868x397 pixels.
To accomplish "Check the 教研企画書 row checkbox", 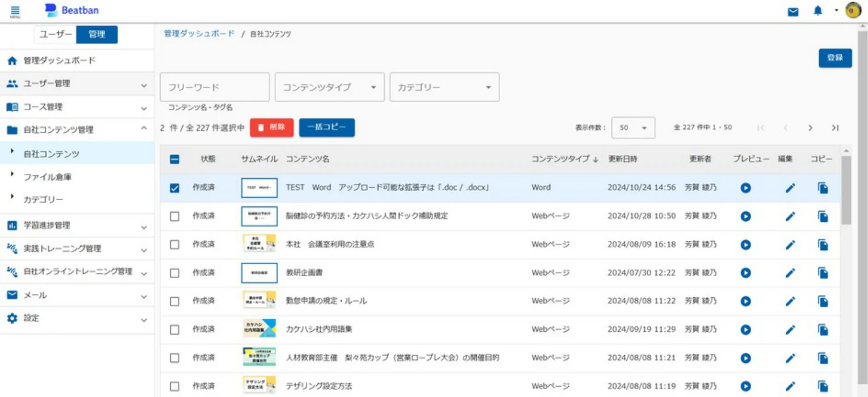I will click(x=175, y=273).
